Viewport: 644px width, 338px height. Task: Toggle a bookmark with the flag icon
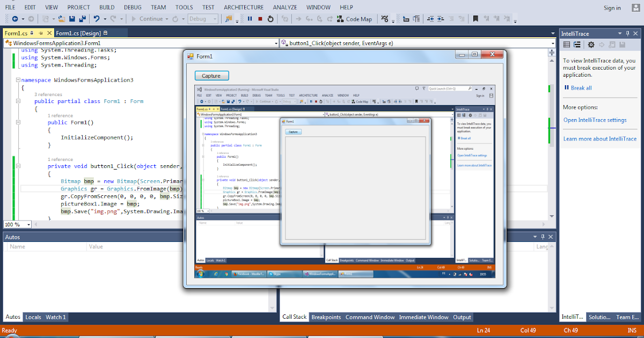[475, 19]
